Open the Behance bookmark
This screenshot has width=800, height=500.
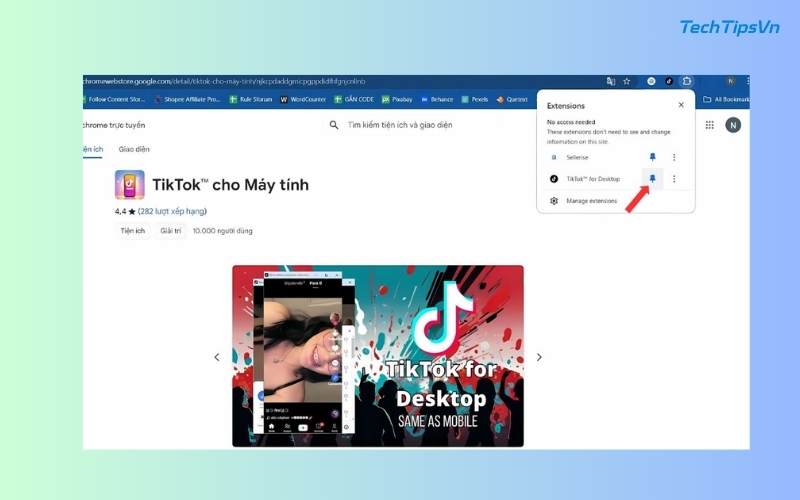pyautogui.click(x=437, y=99)
